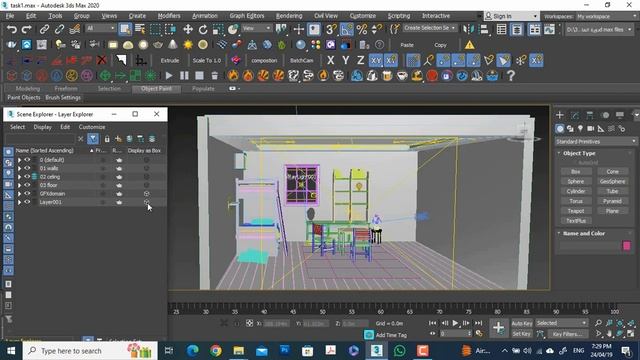640x360 pixels.
Task: Activate the Select and Rotate tool
Action: click(203, 29)
